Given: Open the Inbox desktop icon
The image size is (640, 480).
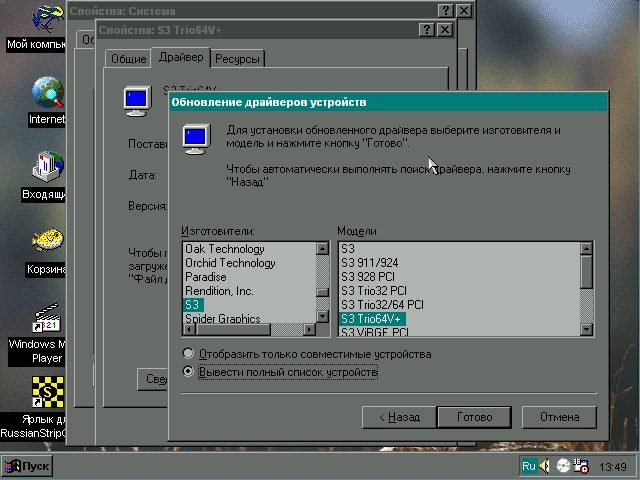Looking at the screenshot, I should point(48,167).
